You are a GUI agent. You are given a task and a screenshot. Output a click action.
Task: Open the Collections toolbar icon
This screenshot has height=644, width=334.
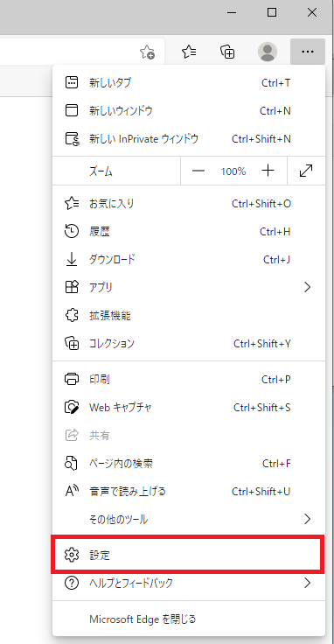point(227,52)
